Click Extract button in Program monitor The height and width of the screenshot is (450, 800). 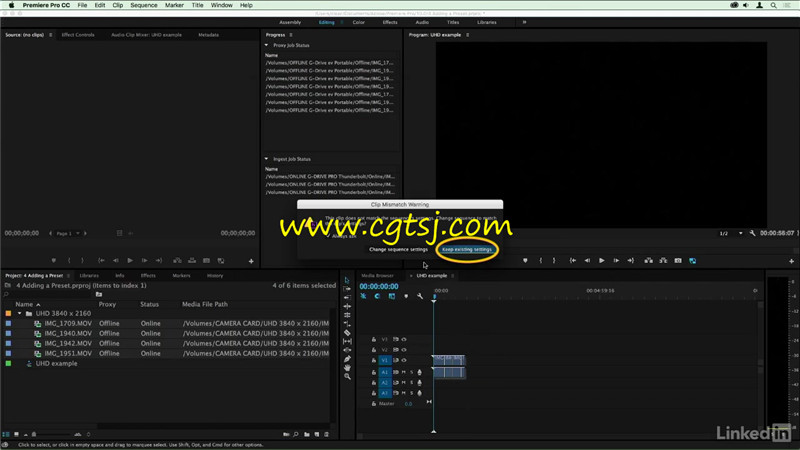click(663, 261)
